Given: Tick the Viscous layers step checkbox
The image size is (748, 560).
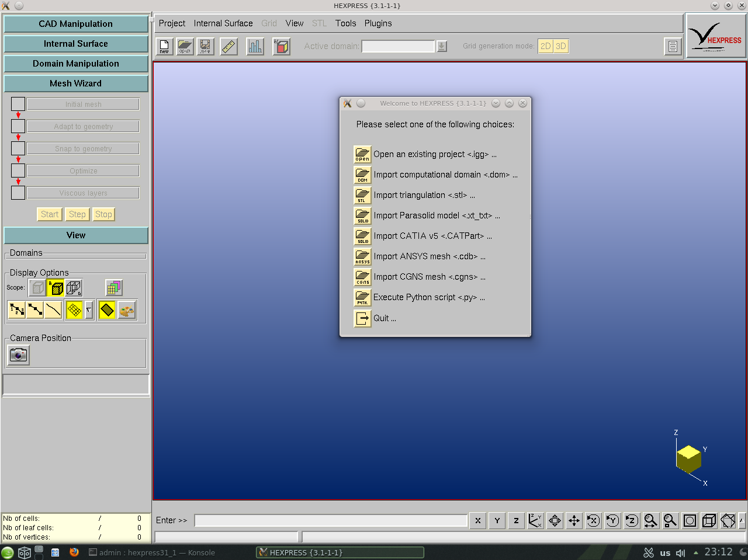Looking at the screenshot, I should pos(18,193).
